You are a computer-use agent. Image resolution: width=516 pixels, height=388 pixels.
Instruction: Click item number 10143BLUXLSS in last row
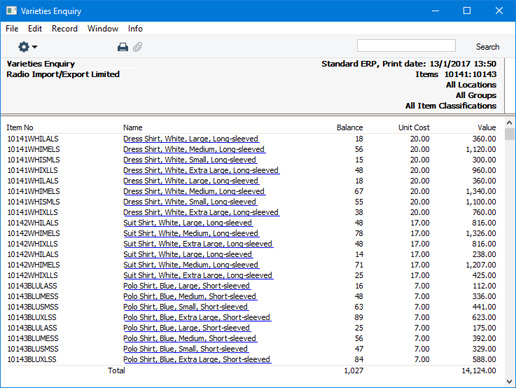32,359
